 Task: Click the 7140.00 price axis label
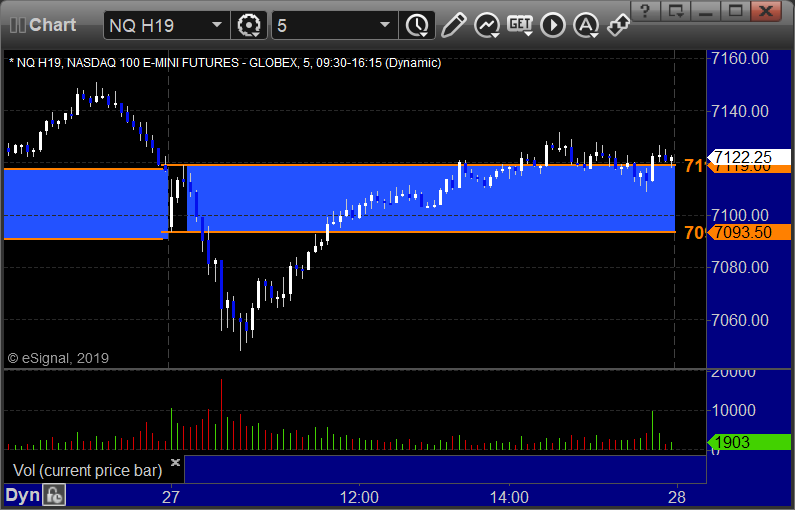click(x=740, y=111)
